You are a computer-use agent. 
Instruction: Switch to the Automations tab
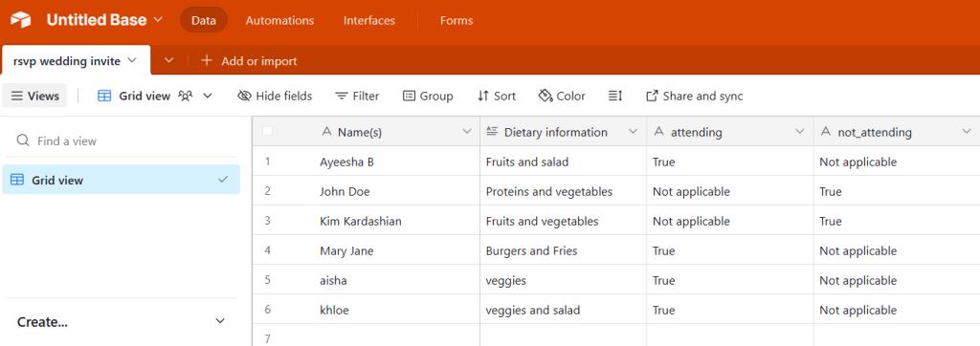pos(280,20)
